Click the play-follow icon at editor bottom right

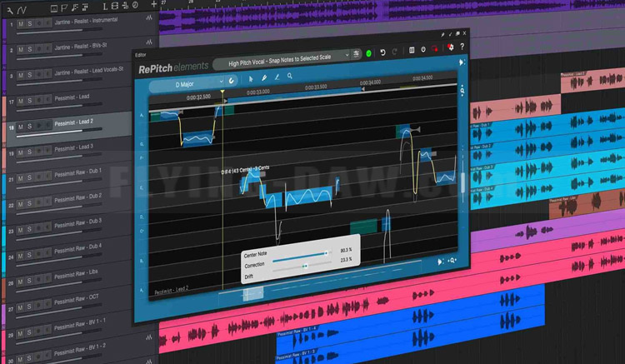click(x=441, y=262)
